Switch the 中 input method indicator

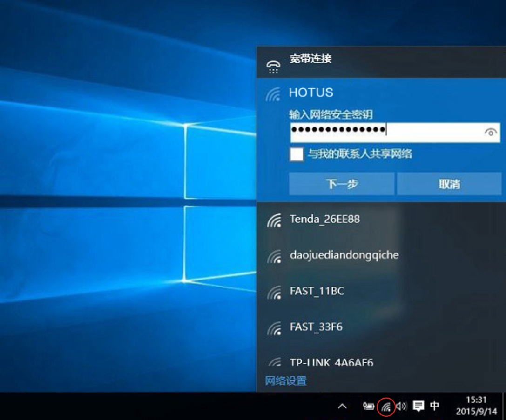tap(434, 406)
